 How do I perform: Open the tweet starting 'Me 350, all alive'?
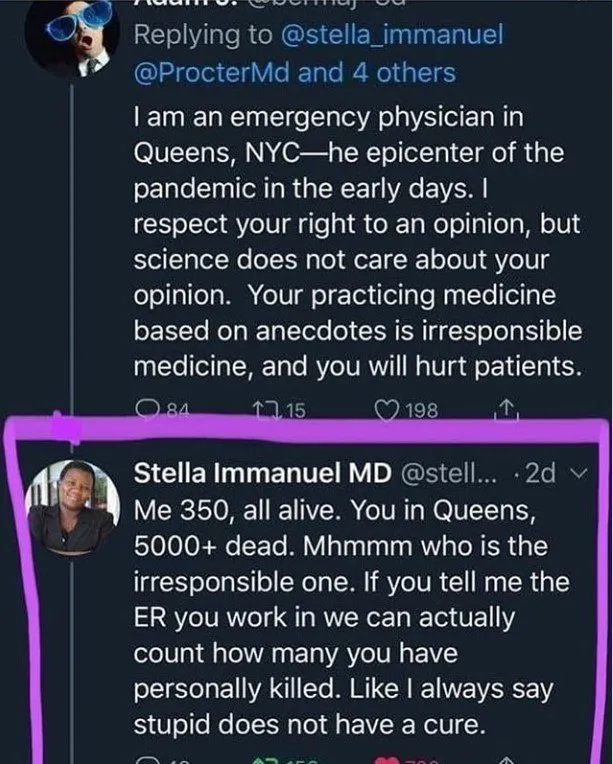pos(352,617)
